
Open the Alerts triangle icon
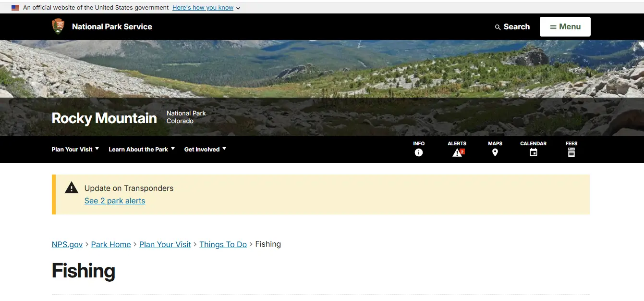coord(457,152)
